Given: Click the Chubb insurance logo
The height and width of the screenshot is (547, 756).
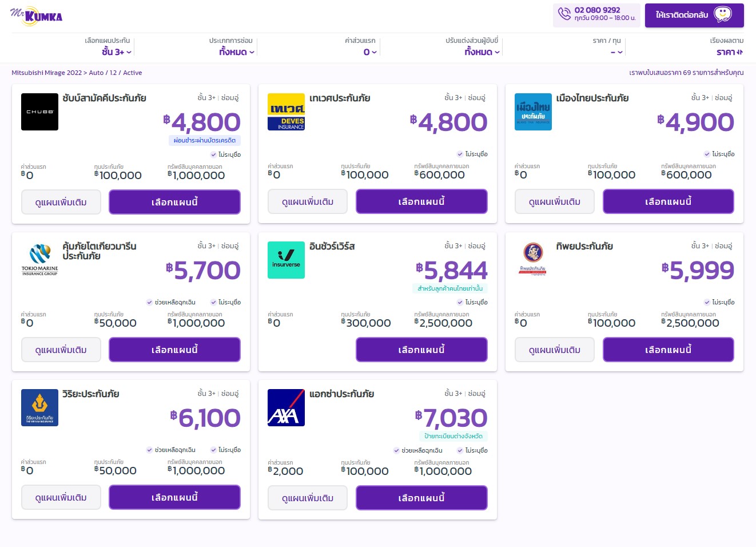Looking at the screenshot, I should [x=39, y=112].
